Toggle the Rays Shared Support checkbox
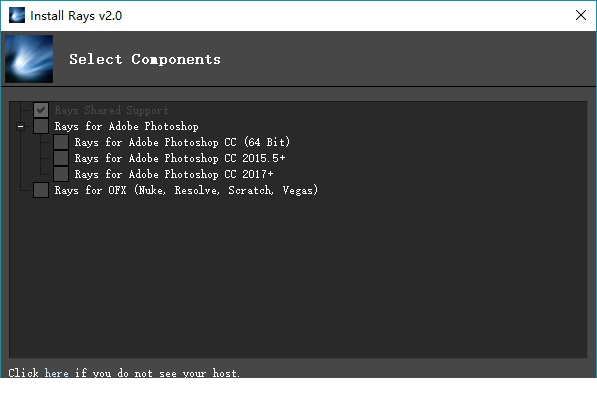597x393 pixels. pos(41,110)
